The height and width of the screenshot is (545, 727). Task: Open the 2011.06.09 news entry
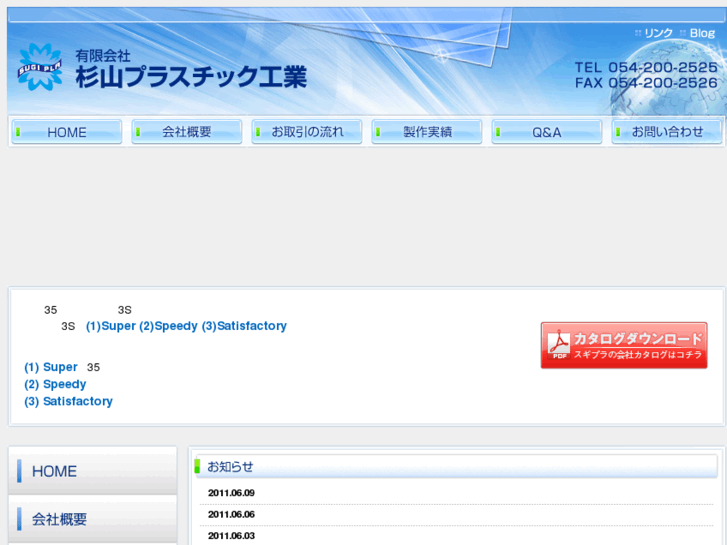coord(231,493)
